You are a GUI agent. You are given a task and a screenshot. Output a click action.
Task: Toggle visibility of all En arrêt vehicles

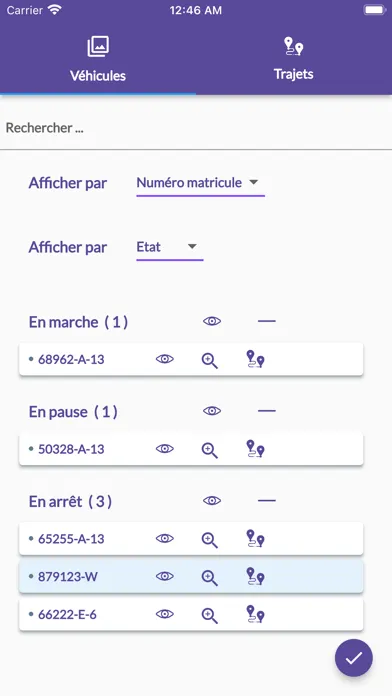click(x=212, y=501)
